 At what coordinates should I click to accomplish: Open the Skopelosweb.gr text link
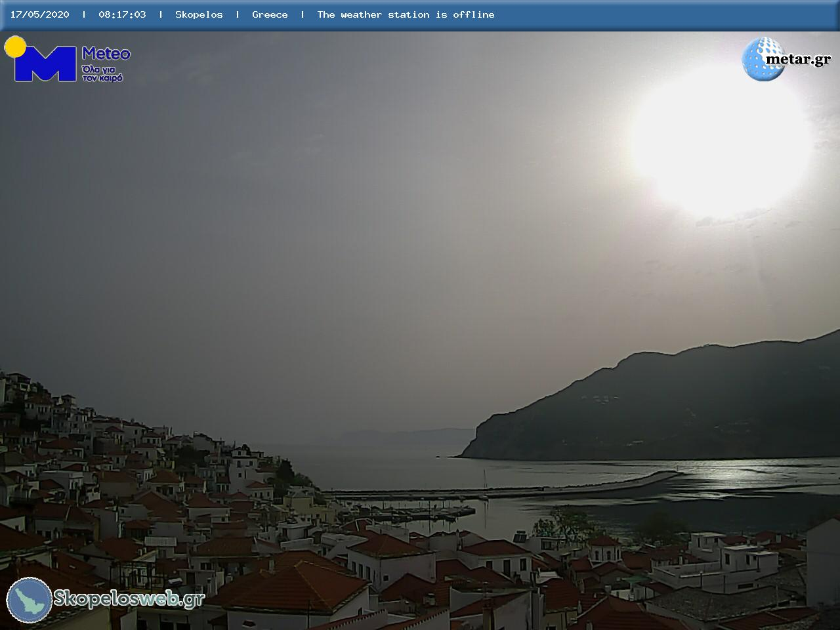tap(129, 598)
